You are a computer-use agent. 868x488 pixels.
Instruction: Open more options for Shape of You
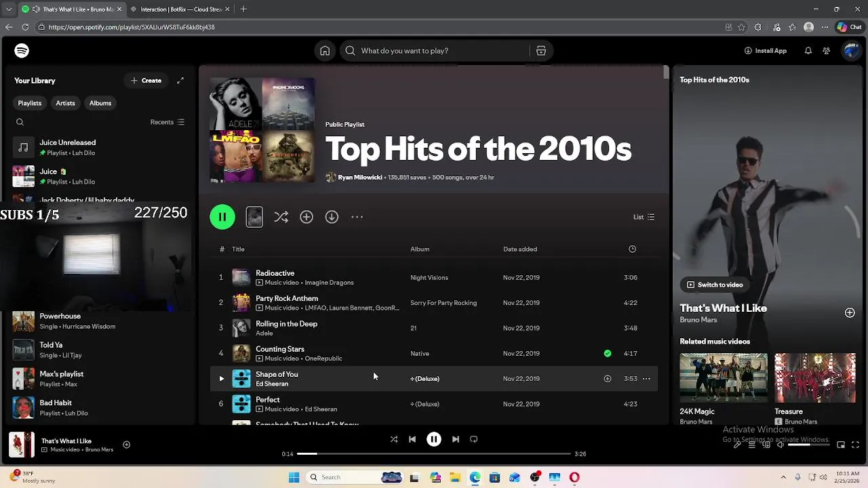[x=646, y=379]
